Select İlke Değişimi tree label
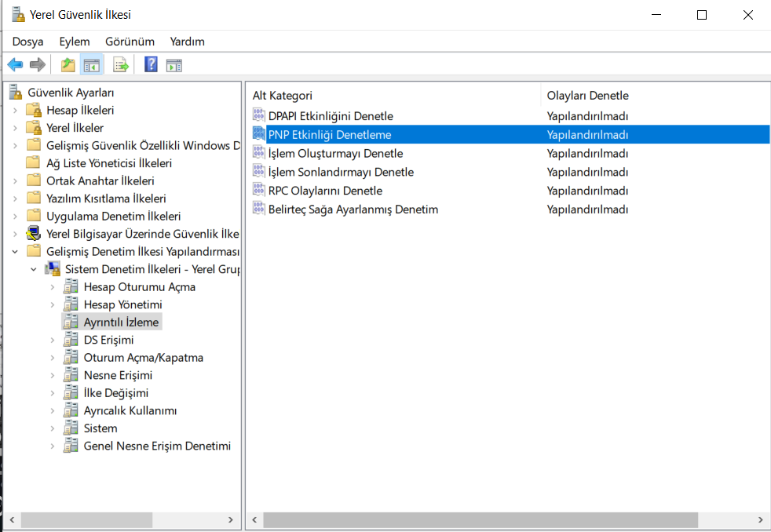Viewport: 771px width, 532px height. [116, 393]
